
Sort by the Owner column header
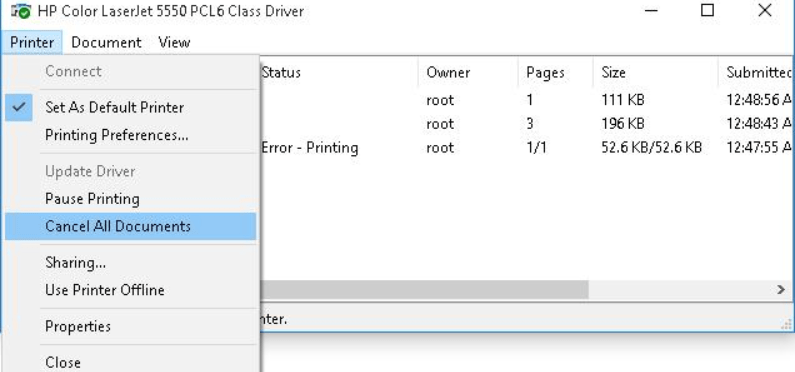(x=468, y=72)
